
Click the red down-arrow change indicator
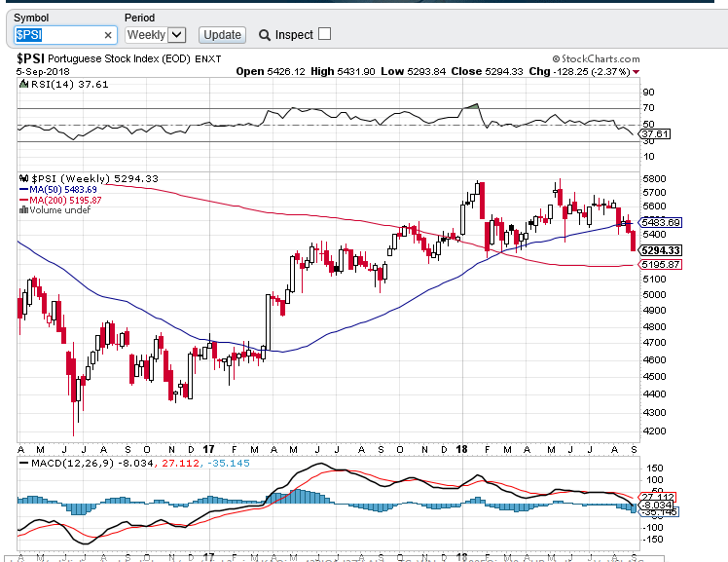coord(637,72)
